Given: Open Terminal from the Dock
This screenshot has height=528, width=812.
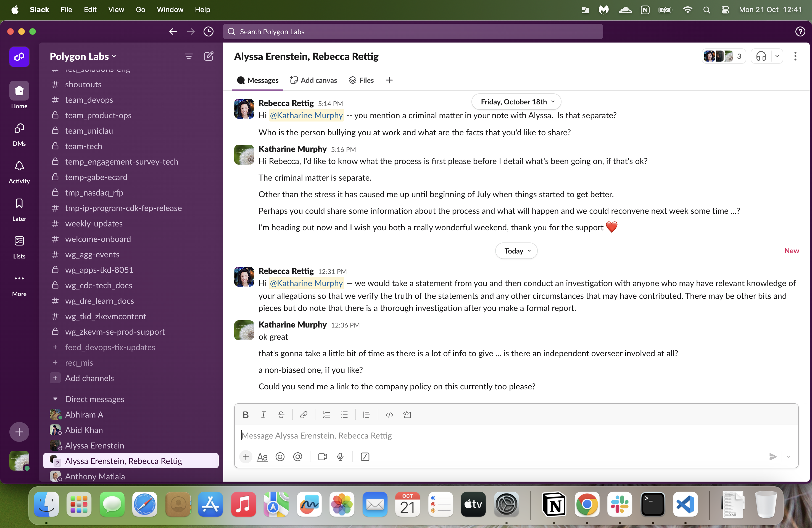Looking at the screenshot, I should tap(653, 505).
